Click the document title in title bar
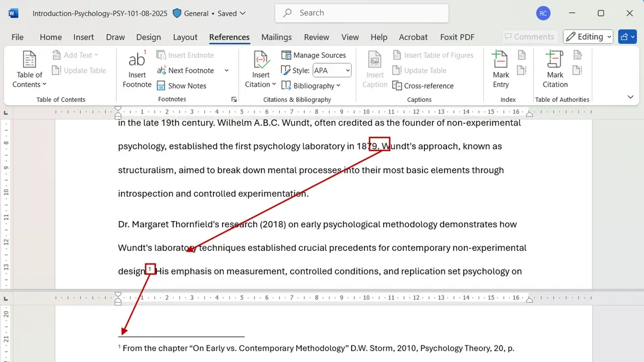 100,13
